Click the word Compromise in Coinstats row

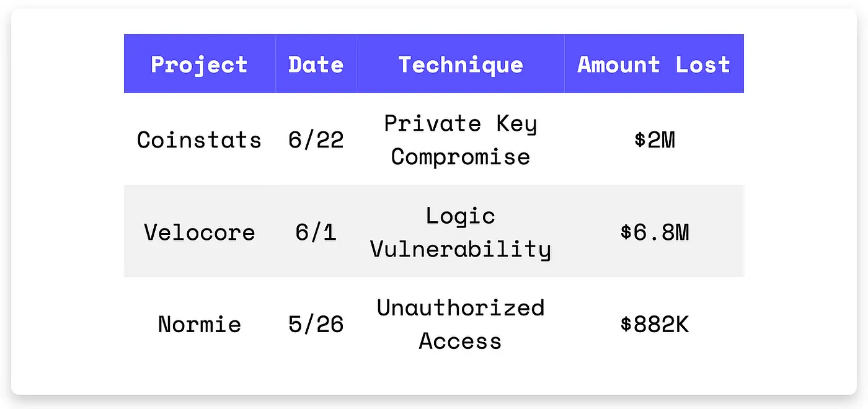tap(461, 156)
